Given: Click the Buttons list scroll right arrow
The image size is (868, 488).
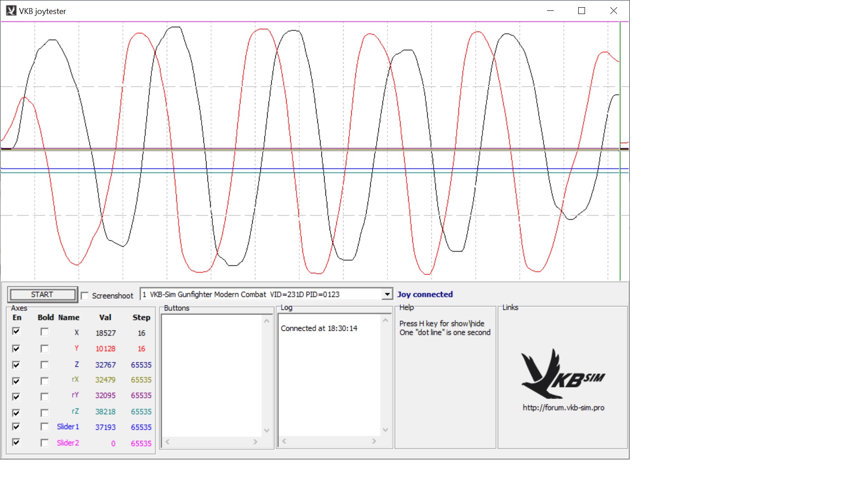Looking at the screenshot, I should (255, 442).
